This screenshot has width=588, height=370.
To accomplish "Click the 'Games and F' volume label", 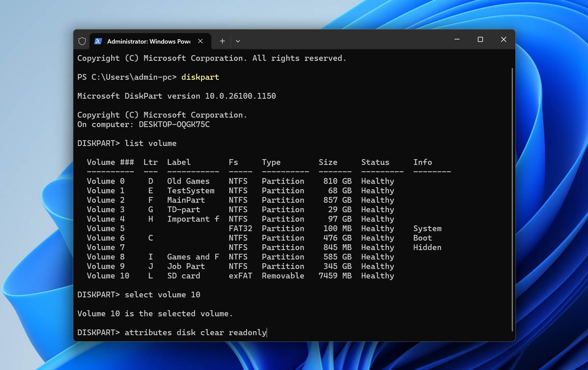I will (193, 257).
